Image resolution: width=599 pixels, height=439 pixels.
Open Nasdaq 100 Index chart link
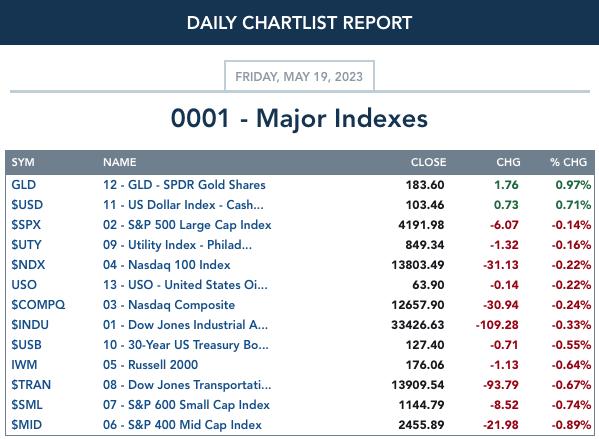click(167, 265)
